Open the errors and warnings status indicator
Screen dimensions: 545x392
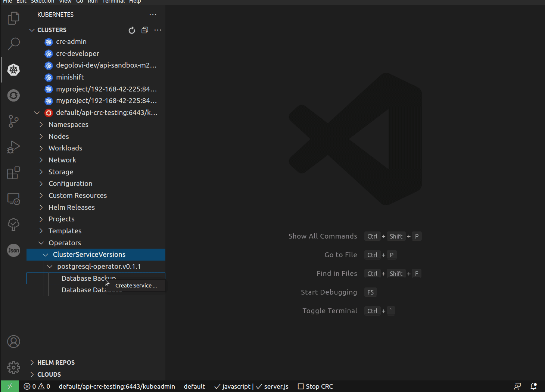tap(37, 386)
